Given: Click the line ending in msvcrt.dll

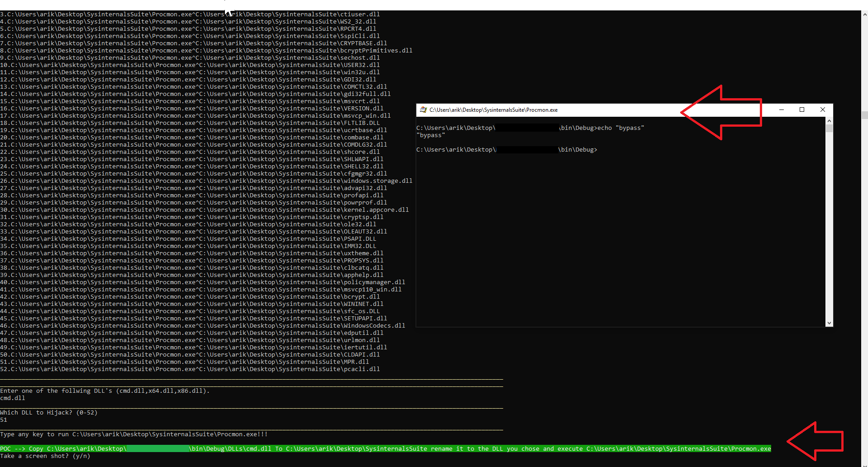Looking at the screenshot, I should 190,101.
